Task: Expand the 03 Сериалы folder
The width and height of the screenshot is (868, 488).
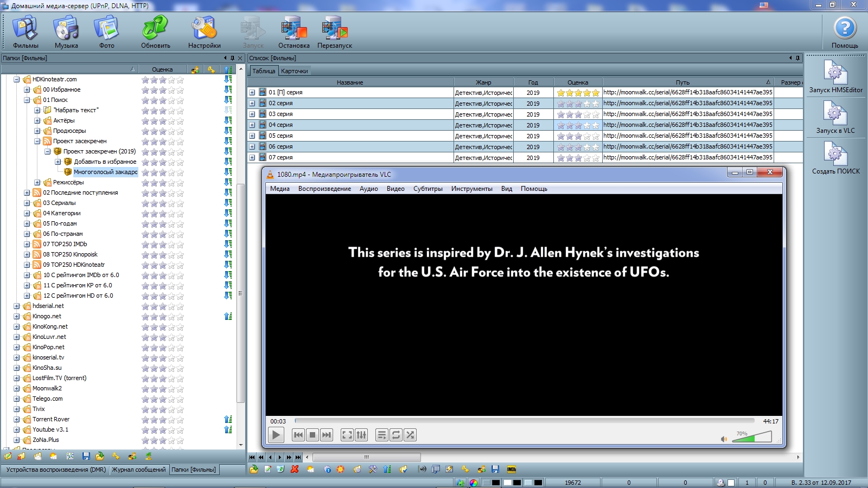Action: [27, 203]
